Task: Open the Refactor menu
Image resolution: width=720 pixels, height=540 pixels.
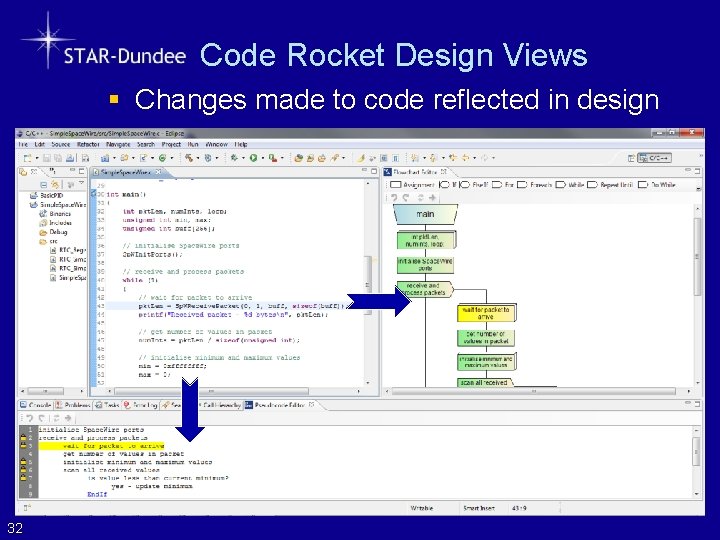Action: (x=88, y=144)
